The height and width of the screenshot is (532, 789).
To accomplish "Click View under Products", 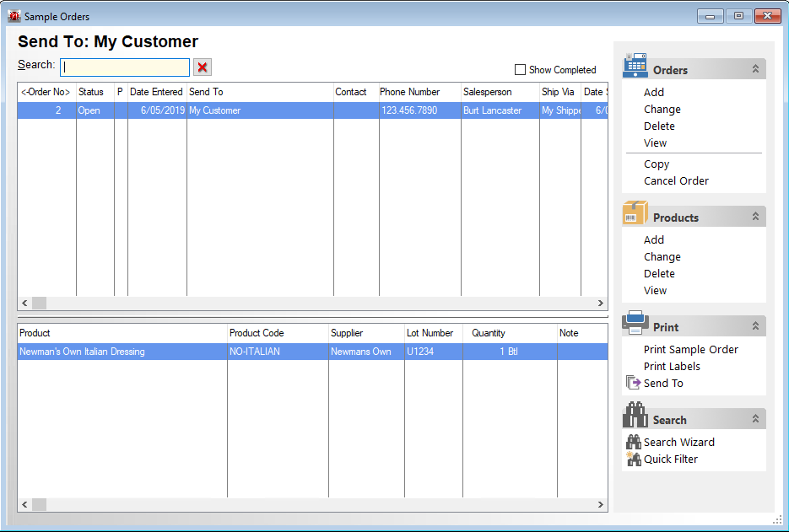I will coord(655,291).
